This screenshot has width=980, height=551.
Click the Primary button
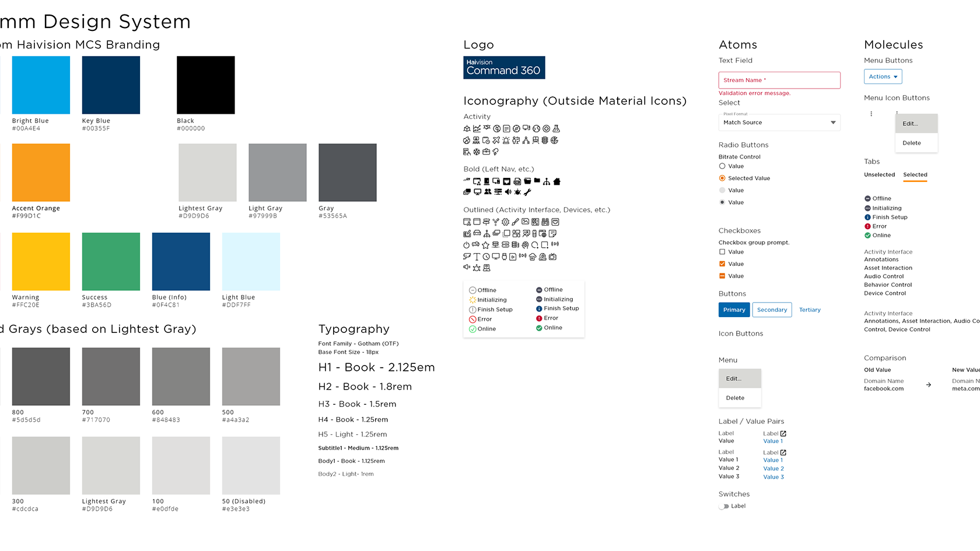pos(734,310)
